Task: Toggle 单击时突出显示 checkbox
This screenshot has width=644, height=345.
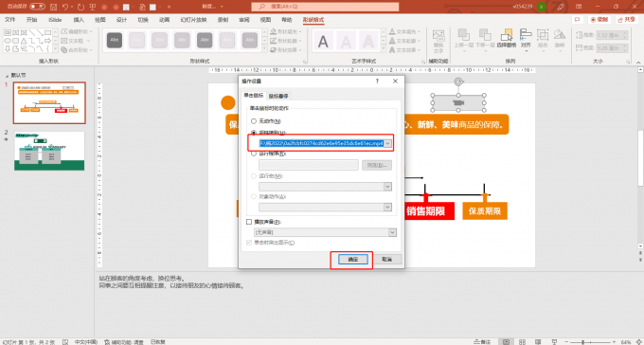Action: click(x=249, y=243)
